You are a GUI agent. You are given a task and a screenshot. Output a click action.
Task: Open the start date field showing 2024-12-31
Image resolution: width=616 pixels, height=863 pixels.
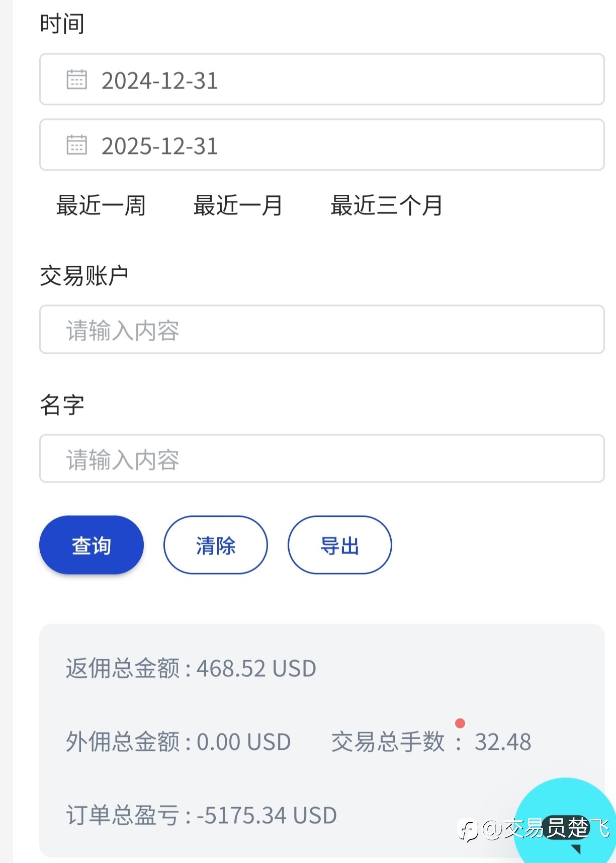[322, 80]
